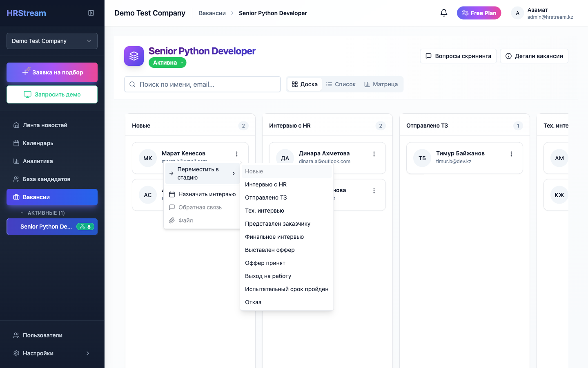This screenshot has height=368, width=588.
Task: Click Заявка на подбор button
Action: click(x=52, y=72)
